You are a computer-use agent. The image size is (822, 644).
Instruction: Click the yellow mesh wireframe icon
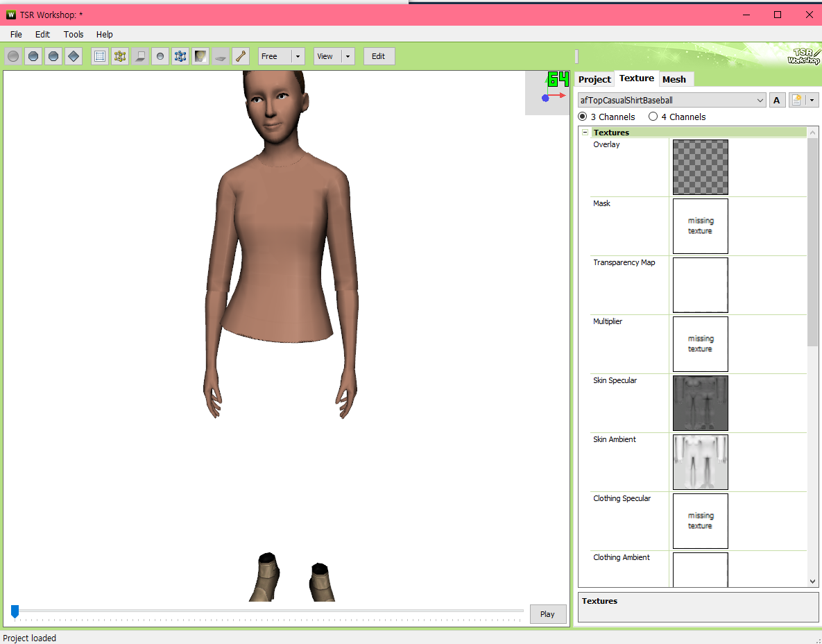(x=120, y=56)
